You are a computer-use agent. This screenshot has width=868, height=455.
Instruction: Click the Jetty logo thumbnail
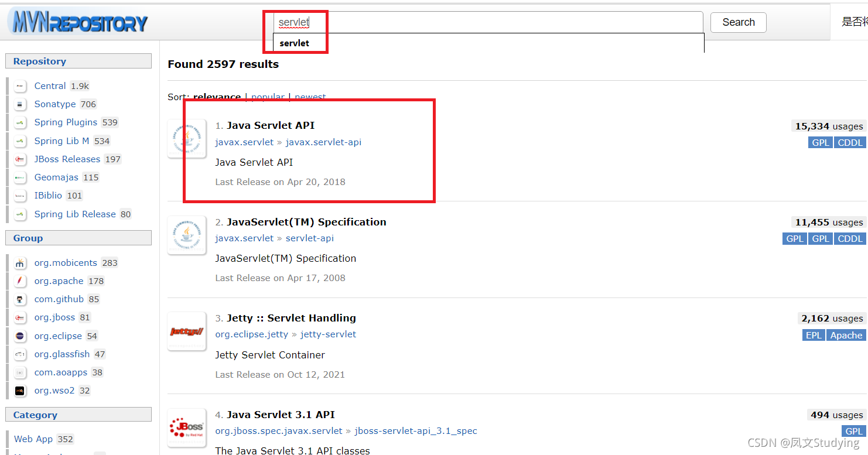pyautogui.click(x=187, y=331)
